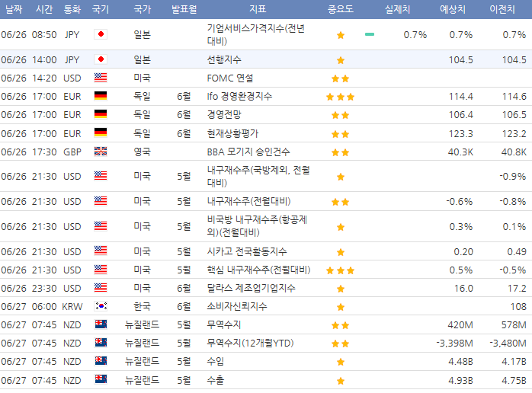
Task: Click the 중요도 column header
Action: tap(340, 9)
